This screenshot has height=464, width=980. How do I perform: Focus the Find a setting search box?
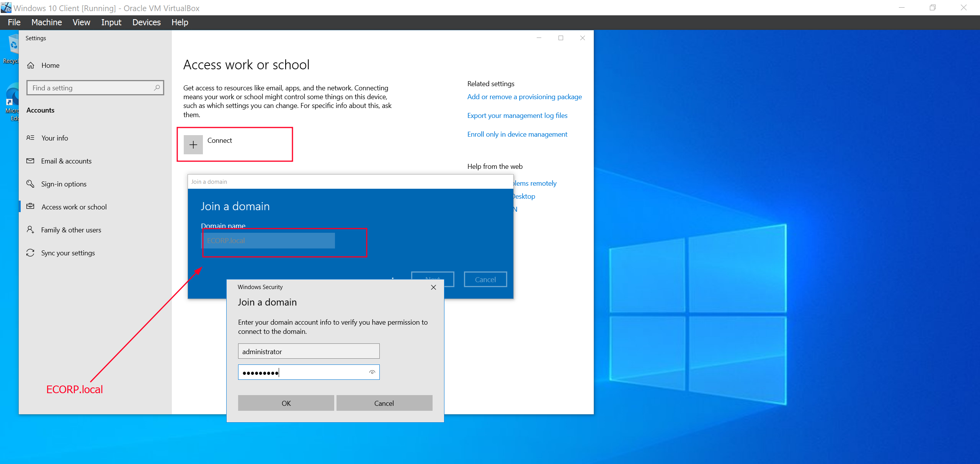tap(95, 88)
